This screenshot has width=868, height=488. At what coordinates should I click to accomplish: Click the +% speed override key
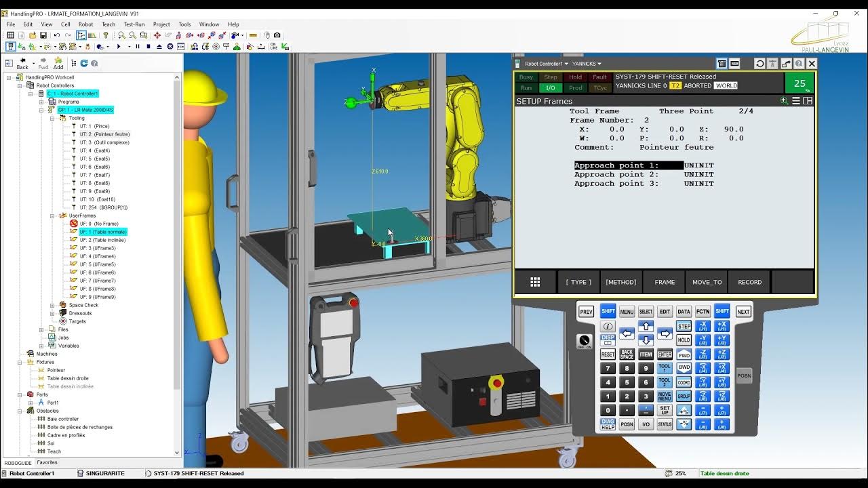click(x=684, y=411)
